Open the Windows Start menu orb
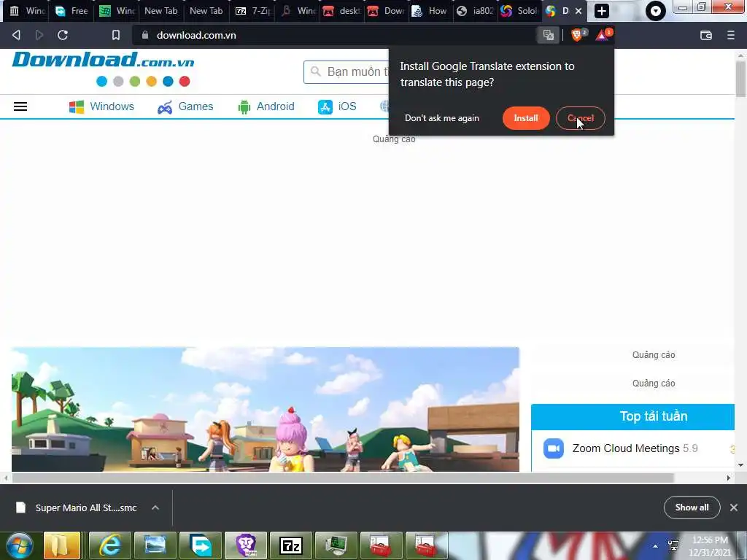The image size is (747, 560). click(19, 545)
